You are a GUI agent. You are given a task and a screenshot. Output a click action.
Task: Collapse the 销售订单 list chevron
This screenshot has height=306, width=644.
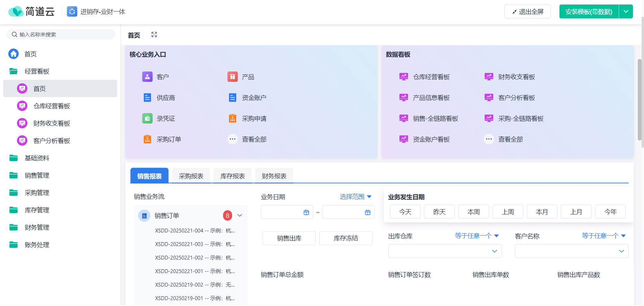[x=240, y=215]
